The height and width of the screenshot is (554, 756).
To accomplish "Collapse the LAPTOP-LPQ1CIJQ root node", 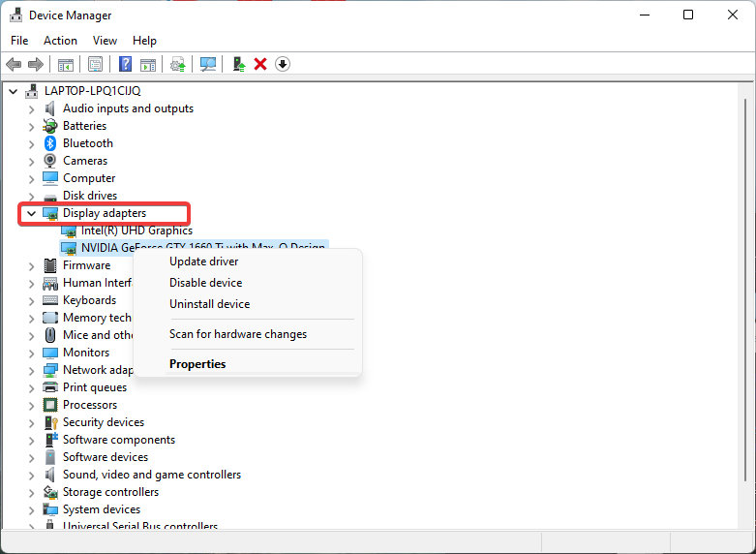I will (x=13, y=91).
